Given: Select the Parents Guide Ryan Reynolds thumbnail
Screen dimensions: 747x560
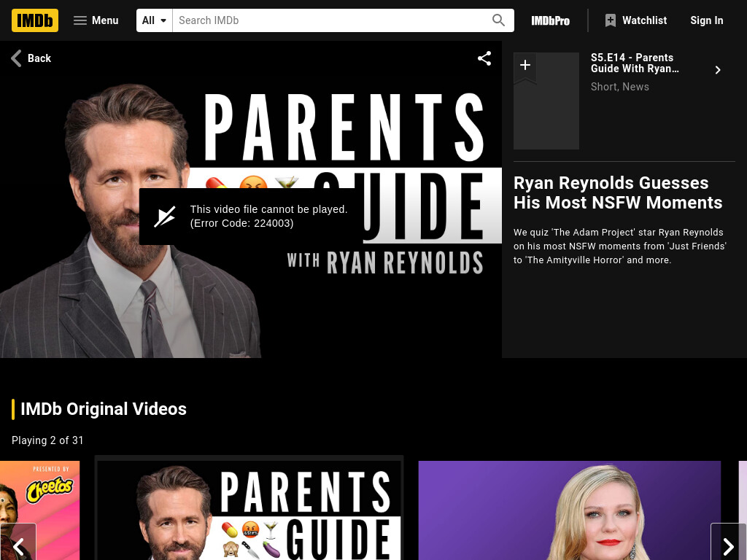Looking at the screenshot, I should point(249,510).
